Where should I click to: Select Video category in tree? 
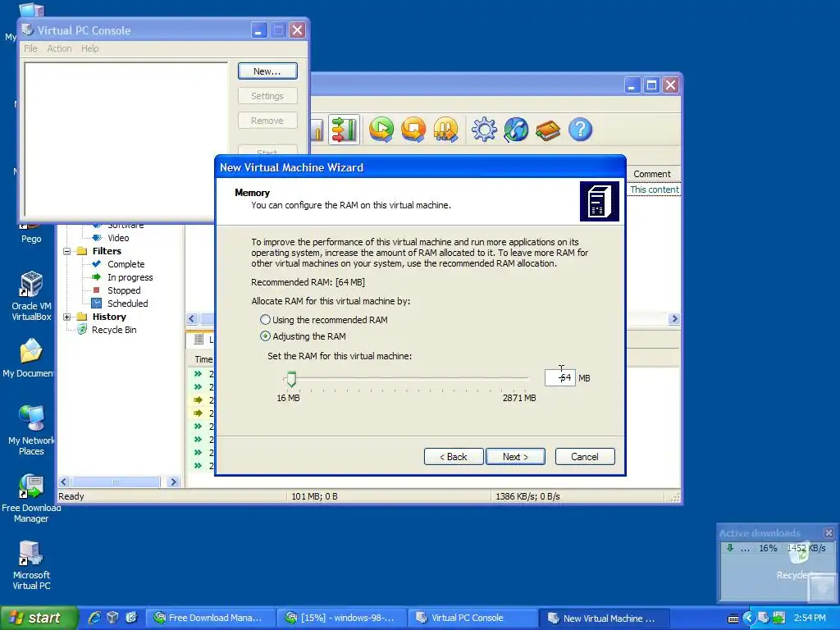(118, 238)
